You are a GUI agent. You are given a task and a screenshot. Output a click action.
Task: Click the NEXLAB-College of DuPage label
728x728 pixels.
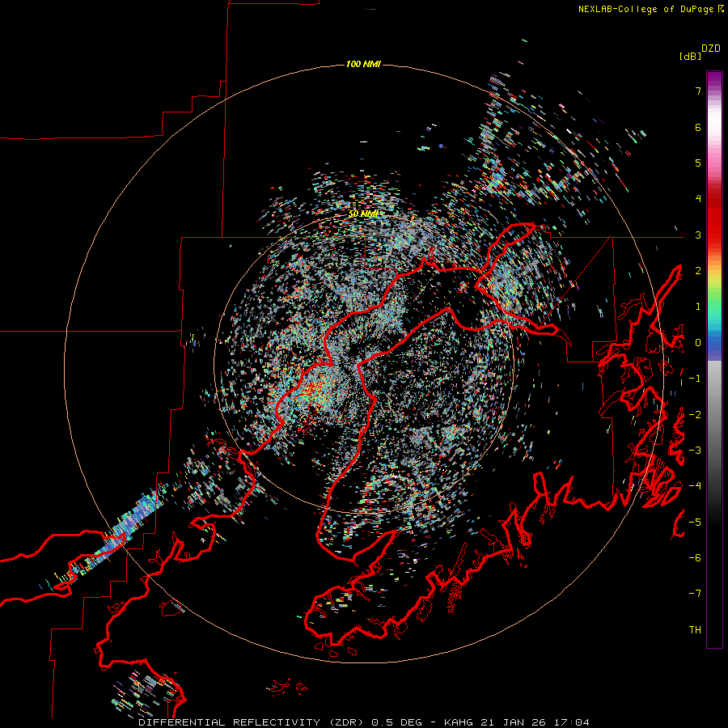[x=646, y=9]
